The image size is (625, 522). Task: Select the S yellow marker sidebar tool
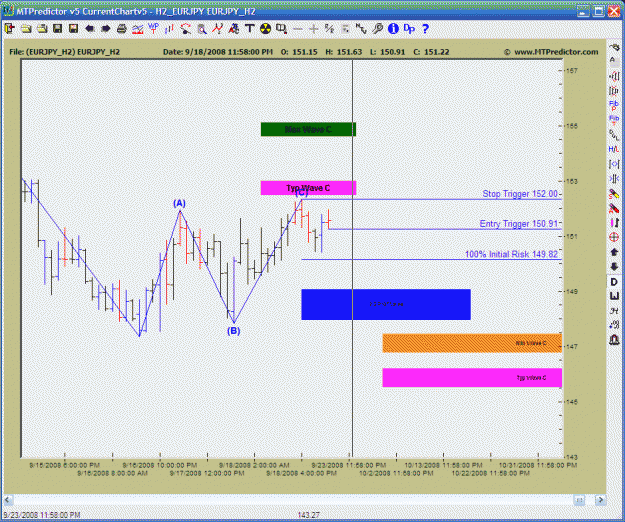point(614,194)
